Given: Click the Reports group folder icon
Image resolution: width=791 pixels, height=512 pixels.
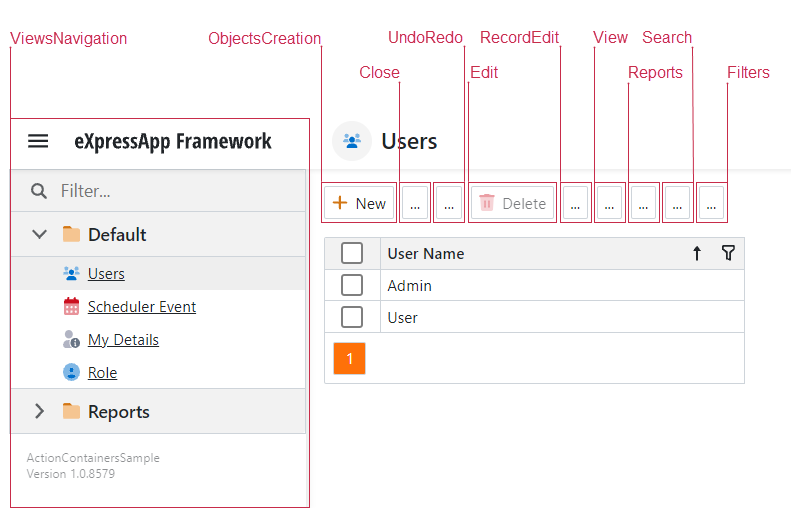Looking at the screenshot, I should pos(71,411).
